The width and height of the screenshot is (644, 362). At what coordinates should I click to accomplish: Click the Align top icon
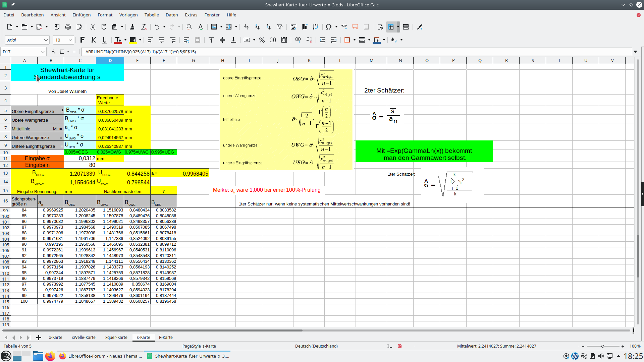(x=211, y=40)
